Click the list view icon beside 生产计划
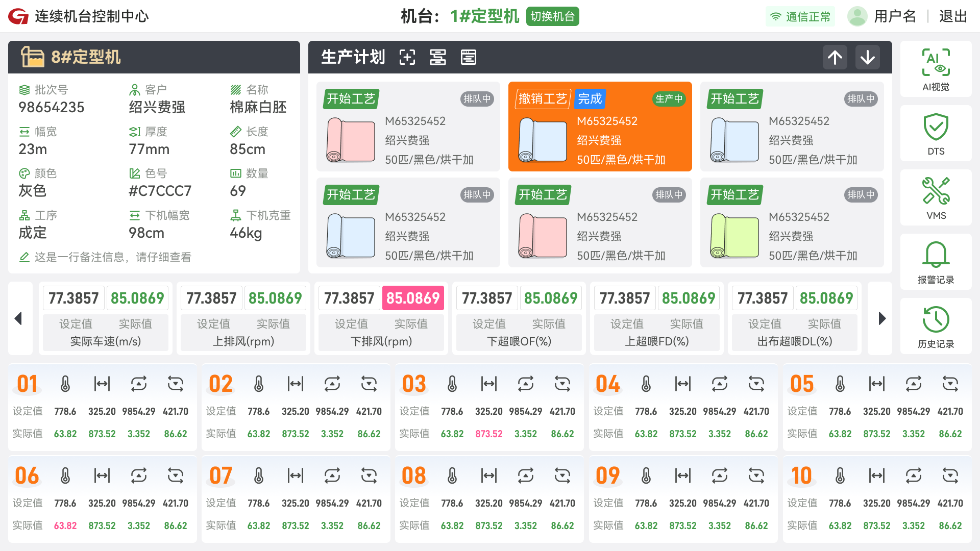 click(469, 57)
